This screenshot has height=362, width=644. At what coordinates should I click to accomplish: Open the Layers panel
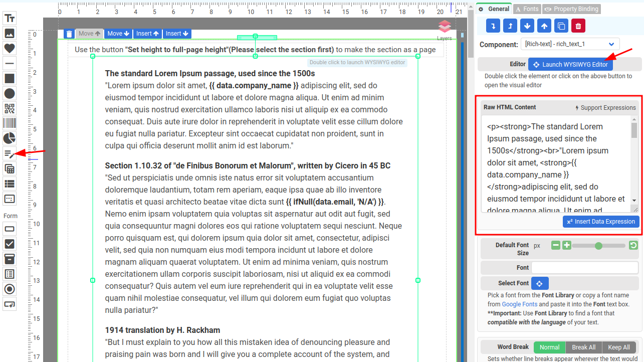(x=444, y=30)
